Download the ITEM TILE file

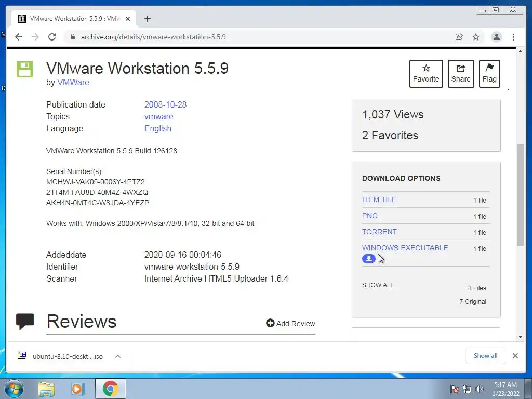pyautogui.click(x=379, y=199)
